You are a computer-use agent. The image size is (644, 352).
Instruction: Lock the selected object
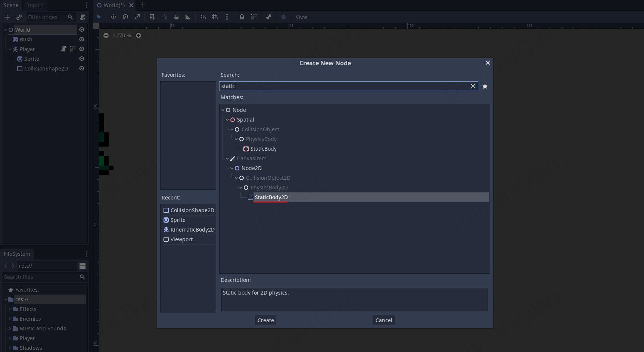coord(242,17)
